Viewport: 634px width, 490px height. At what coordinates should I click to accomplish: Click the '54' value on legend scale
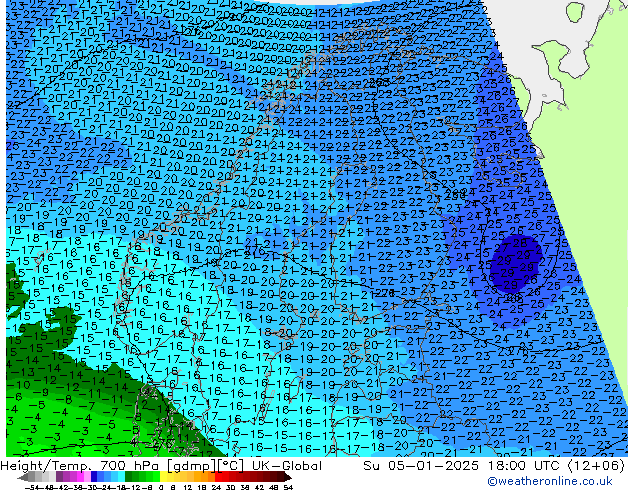[288, 487]
